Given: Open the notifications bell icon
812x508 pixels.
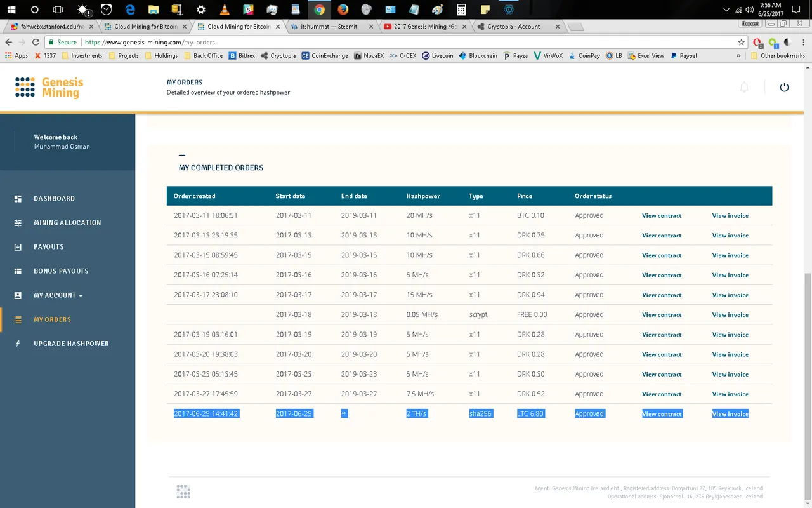Looking at the screenshot, I should coord(744,88).
